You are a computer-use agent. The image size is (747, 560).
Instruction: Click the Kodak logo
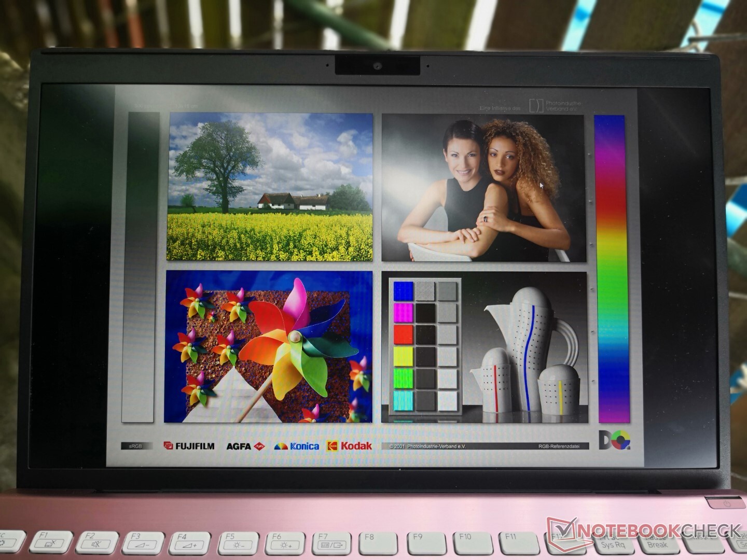point(350,445)
